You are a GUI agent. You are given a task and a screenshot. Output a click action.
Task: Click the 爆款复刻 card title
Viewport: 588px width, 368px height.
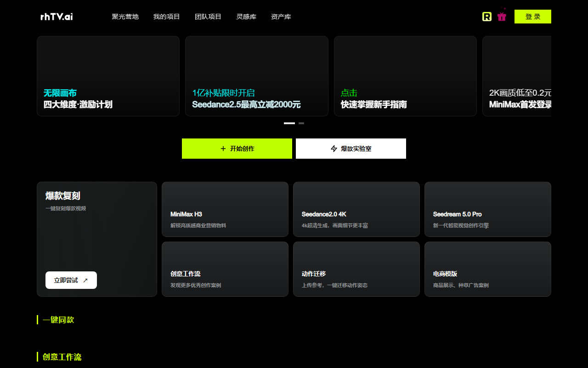63,196
